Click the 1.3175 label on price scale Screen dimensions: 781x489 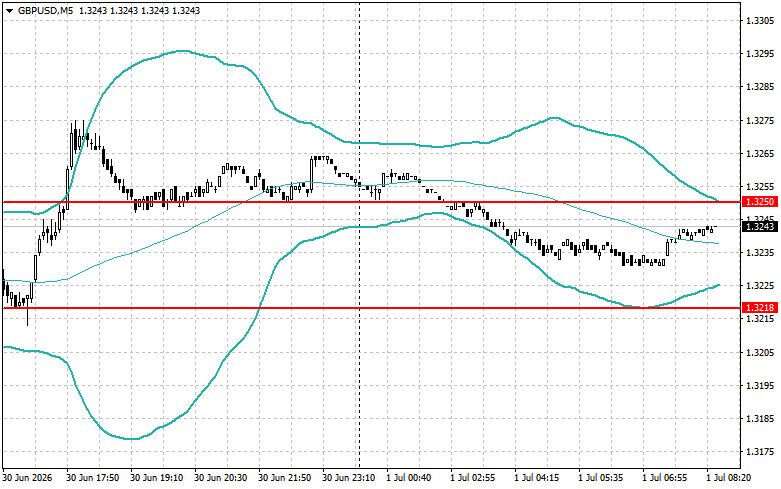pos(760,452)
